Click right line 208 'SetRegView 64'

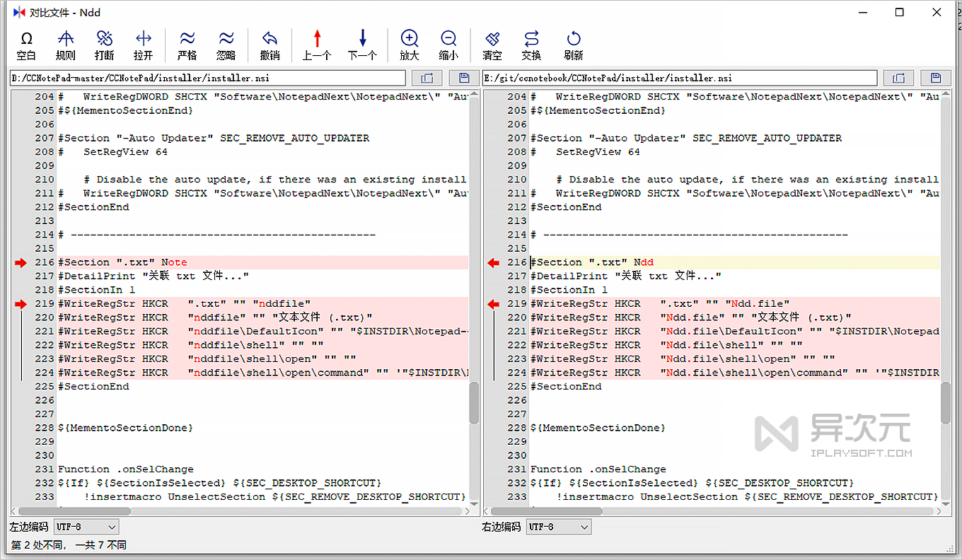585,152
